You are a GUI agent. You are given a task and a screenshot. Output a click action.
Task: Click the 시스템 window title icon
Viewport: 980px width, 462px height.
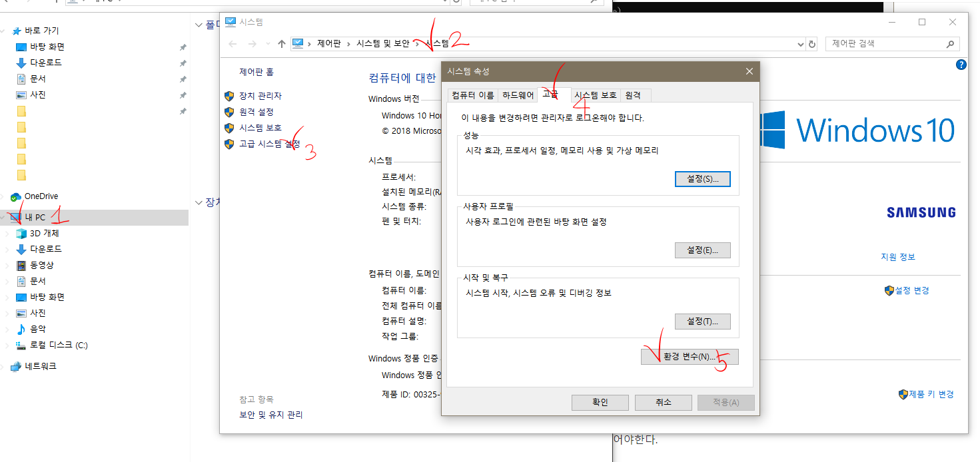click(231, 22)
